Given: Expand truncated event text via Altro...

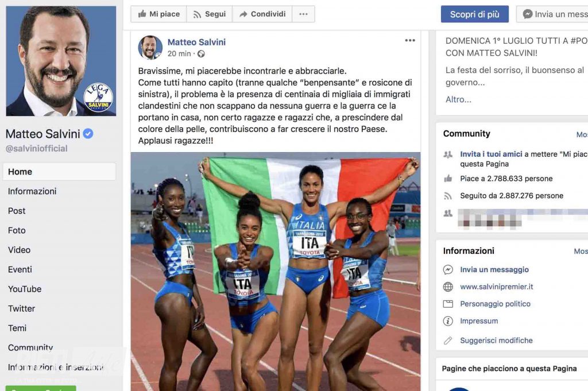Looking at the screenshot, I should pyautogui.click(x=458, y=99).
